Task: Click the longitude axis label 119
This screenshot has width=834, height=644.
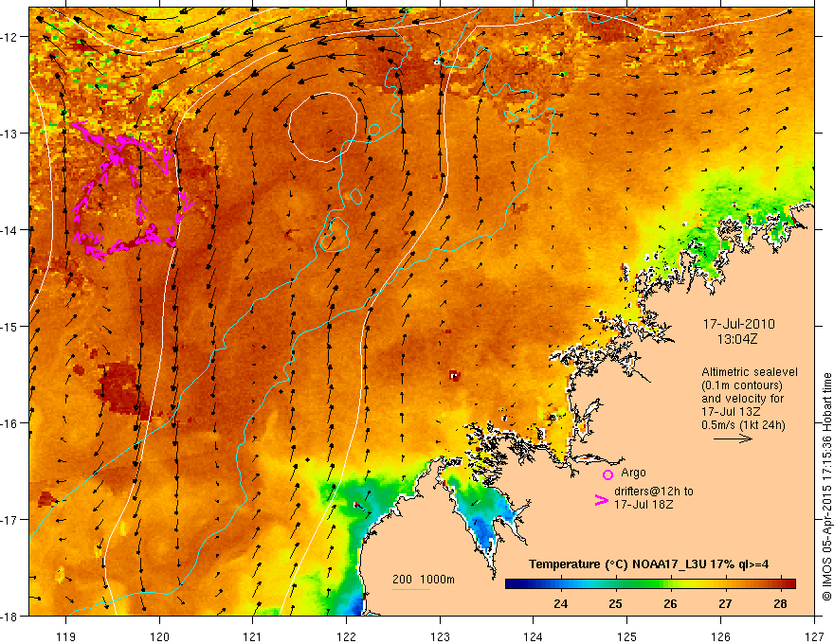Action: [66, 636]
